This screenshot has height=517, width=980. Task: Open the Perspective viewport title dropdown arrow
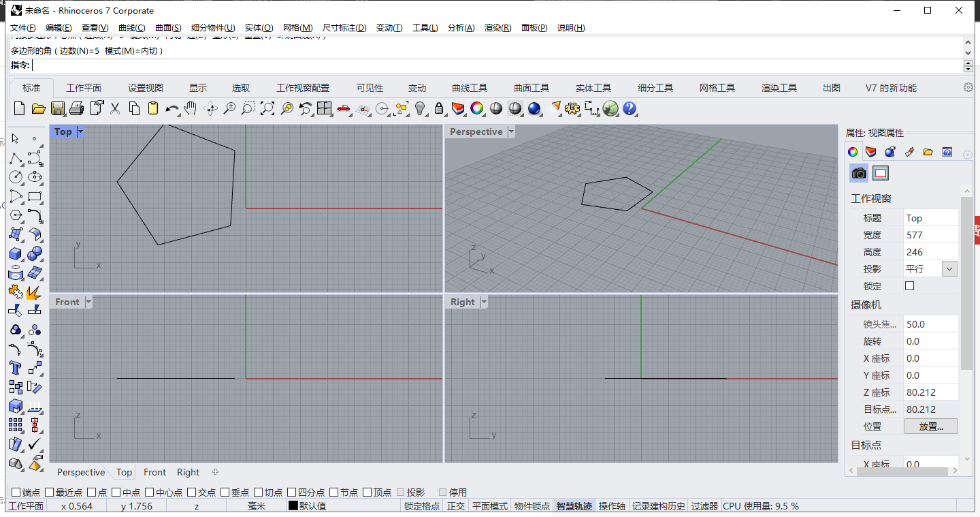(x=511, y=131)
